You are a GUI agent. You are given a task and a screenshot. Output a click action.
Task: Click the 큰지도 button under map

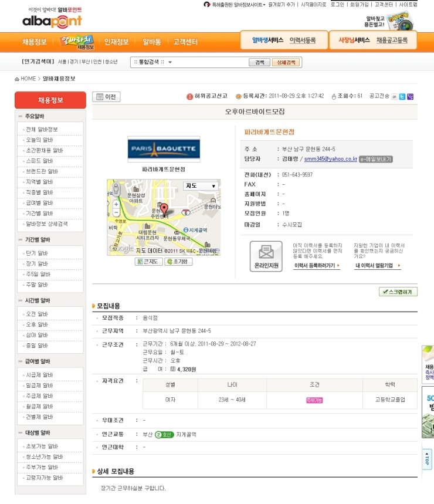[x=148, y=262]
